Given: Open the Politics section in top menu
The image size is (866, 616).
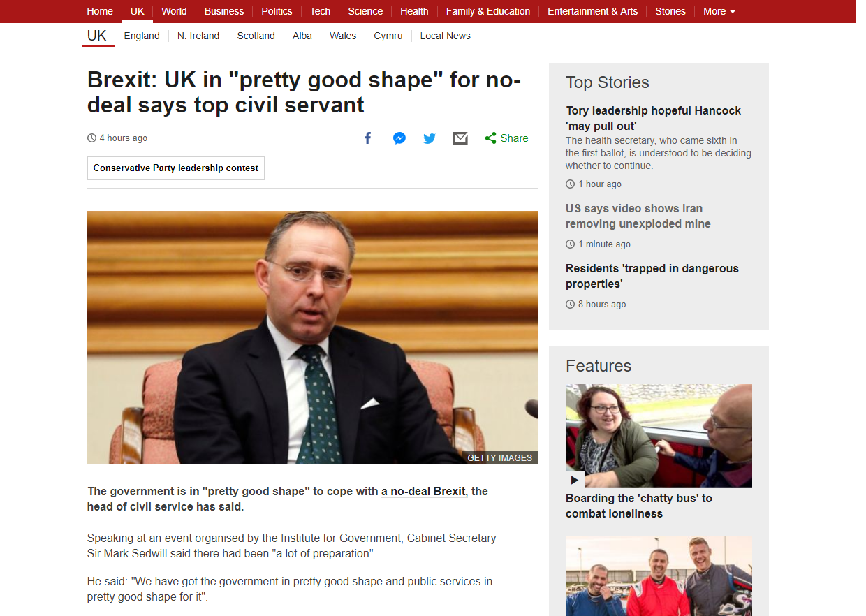Looking at the screenshot, I should pyautogui.click(x=277, y=11).
